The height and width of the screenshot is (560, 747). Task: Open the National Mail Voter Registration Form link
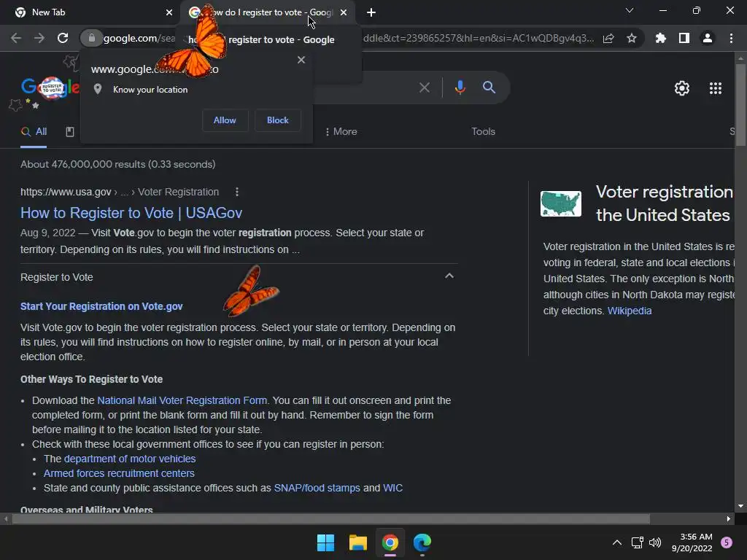point(182,400)
